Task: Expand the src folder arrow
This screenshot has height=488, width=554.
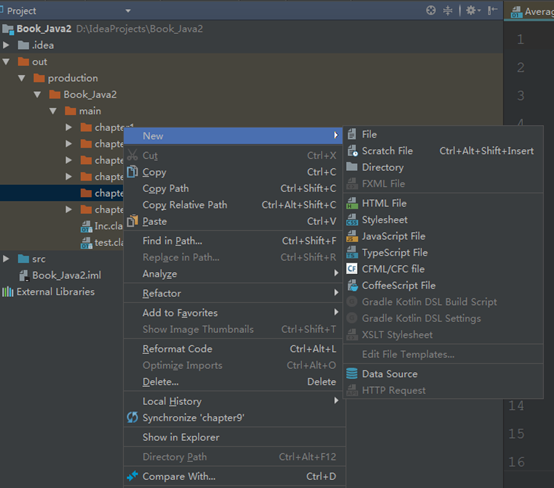Action: point(6,259)
